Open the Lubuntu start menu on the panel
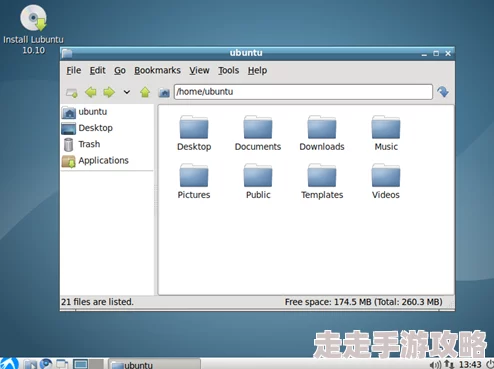 [x=9, y=364]
